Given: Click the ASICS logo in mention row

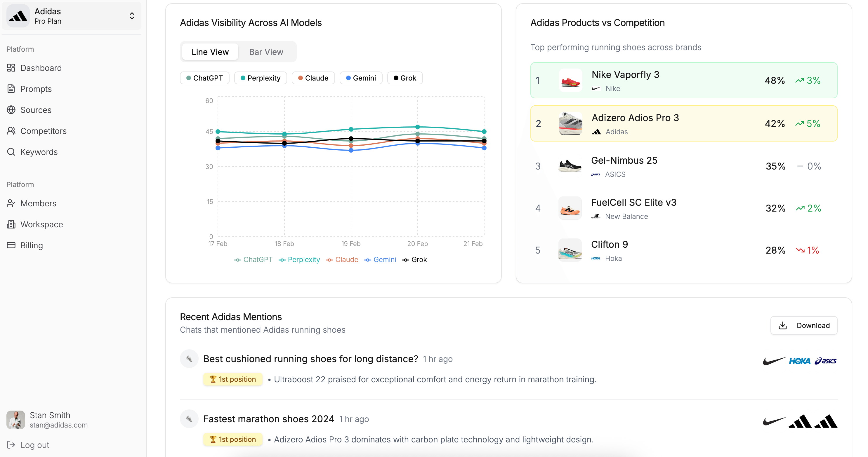Looking at the screenshot, I should (826, 361).
